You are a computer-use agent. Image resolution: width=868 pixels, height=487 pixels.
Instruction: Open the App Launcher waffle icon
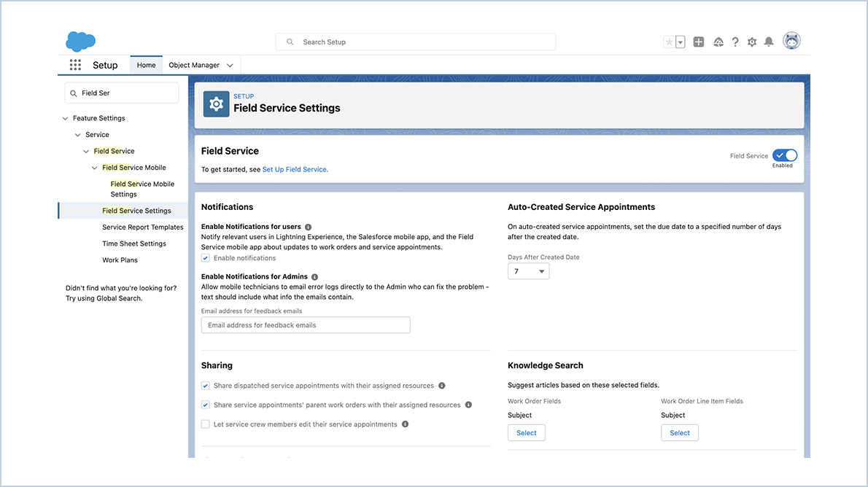75,65
